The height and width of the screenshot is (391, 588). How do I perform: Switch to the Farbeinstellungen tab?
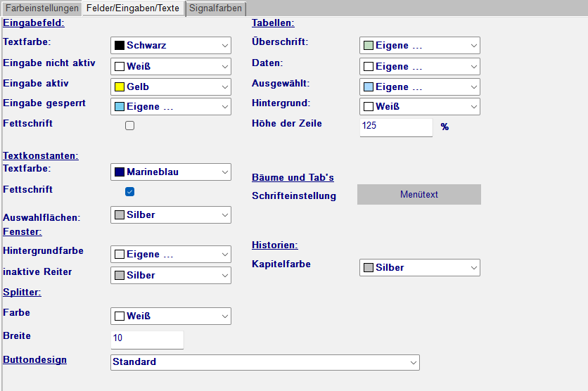pyautogui.click(x=42, y=8)
